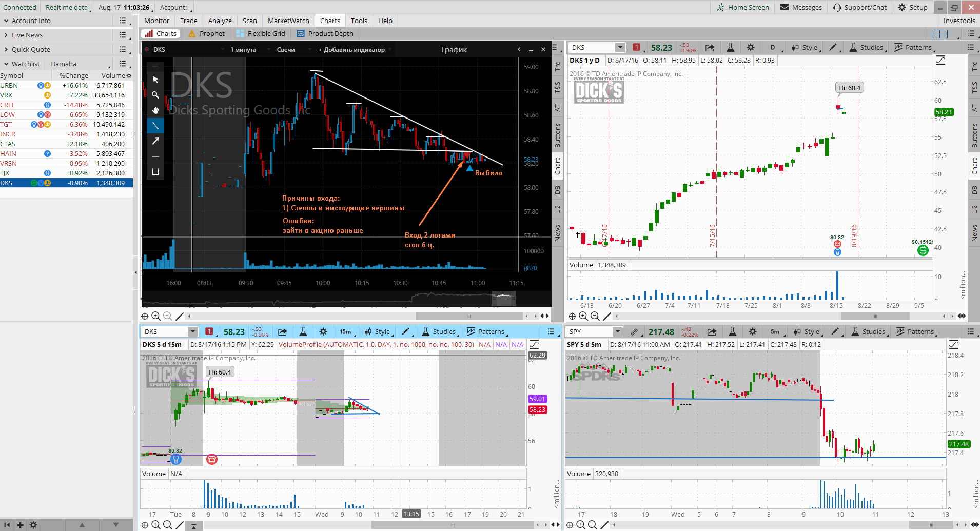This screenshot has width=980, height=531.
Task: Select the magnifier zoom tool in overlay chart
Action: pyautogui.click(x=155, y=95)
